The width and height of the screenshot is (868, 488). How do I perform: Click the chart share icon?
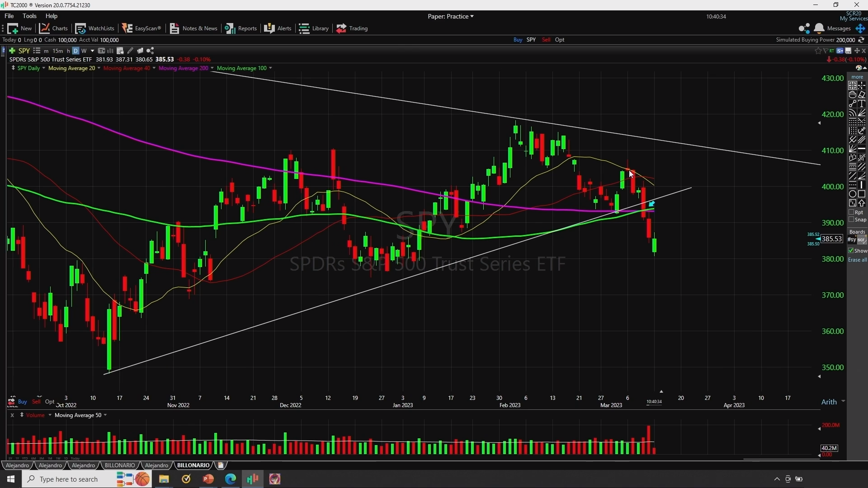151,51
